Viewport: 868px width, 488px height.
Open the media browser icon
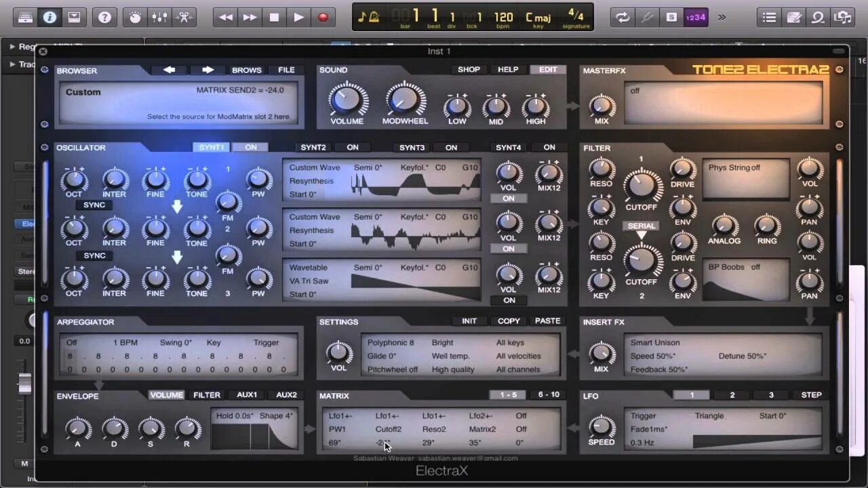tap(843, 18)
